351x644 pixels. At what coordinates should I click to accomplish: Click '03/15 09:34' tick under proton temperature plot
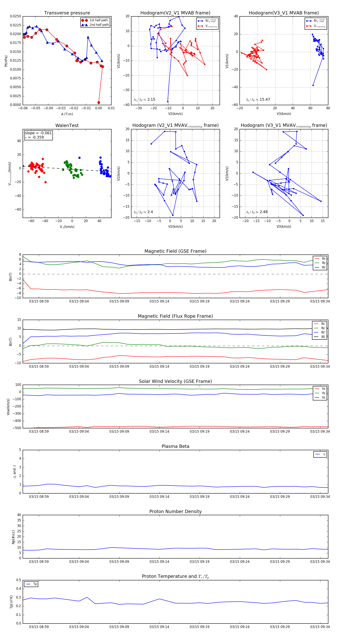[320, 627]
